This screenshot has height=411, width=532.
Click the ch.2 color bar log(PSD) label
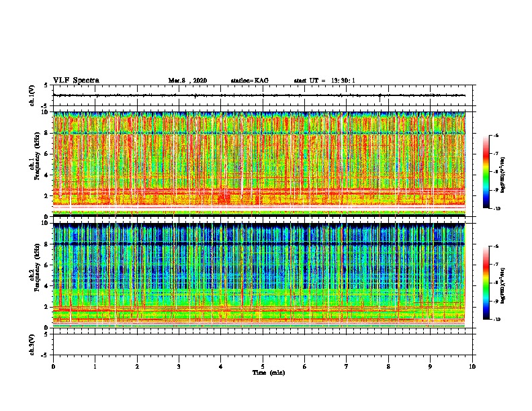(x=502, y=286)
